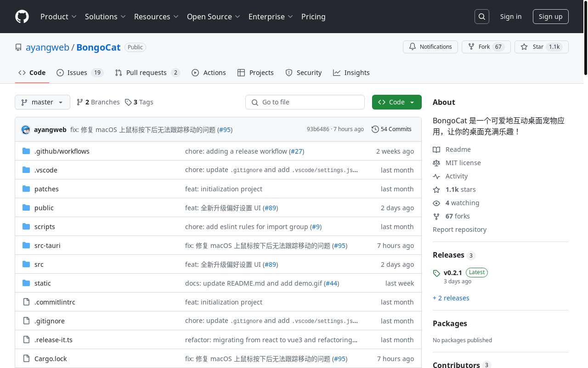The image size is (588, 368).
Task: Click the Latest release badge
Action: point(476,272)
